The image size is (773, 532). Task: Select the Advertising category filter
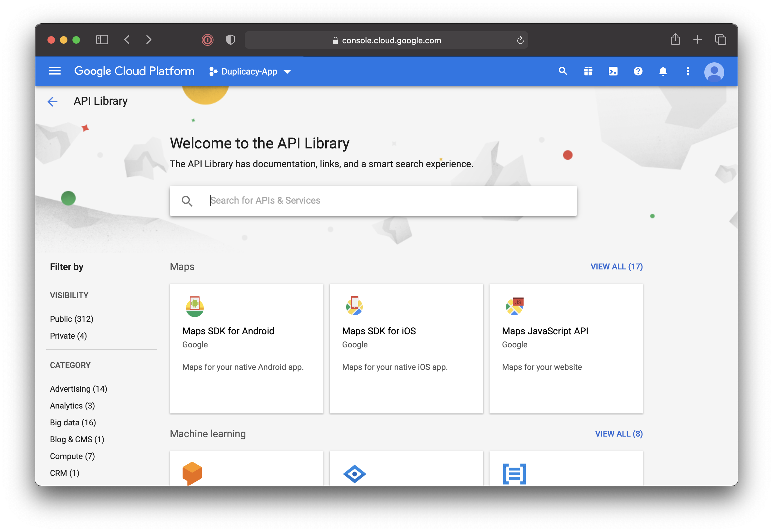point(78,389)
